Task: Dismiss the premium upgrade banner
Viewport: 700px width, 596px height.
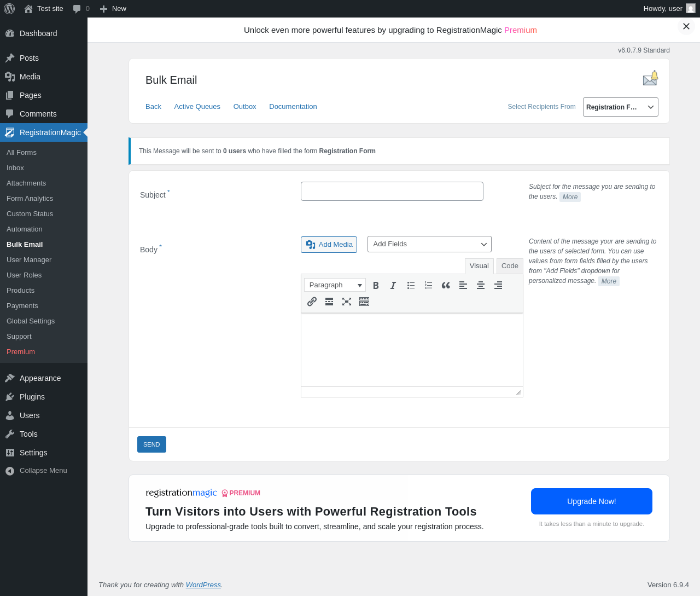Action: [686, 26]
